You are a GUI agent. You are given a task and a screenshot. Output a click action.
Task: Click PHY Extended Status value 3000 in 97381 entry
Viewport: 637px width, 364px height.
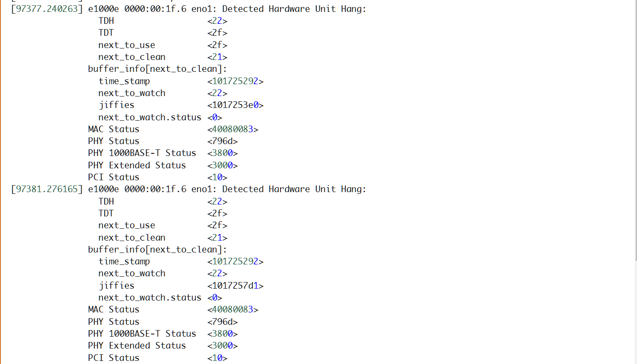click(x=222, y=345)
